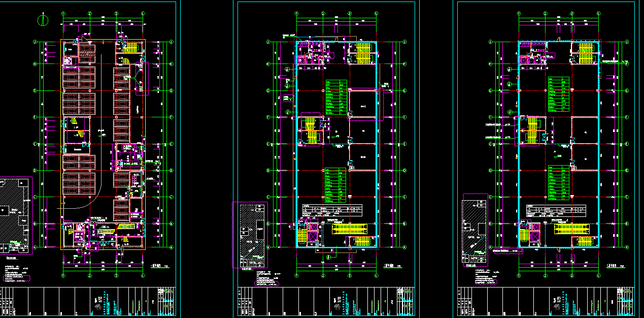Click long yellow stair run at bottom of middle plan
Viewport: 644px width, 318px height.
pos(352,228)
